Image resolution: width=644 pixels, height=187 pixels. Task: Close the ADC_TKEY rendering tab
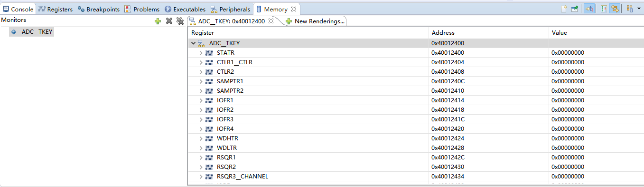tap(271, 21)
